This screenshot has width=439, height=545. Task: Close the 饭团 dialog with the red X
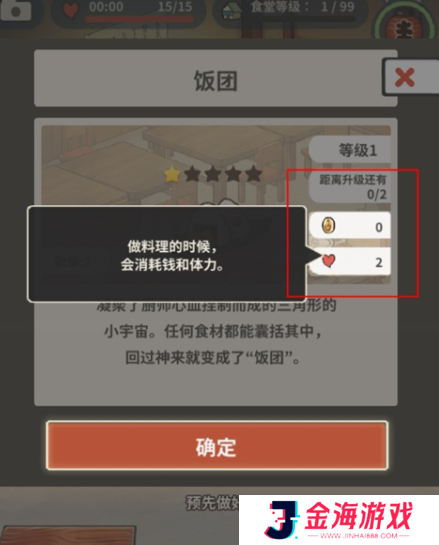point(405,77)
